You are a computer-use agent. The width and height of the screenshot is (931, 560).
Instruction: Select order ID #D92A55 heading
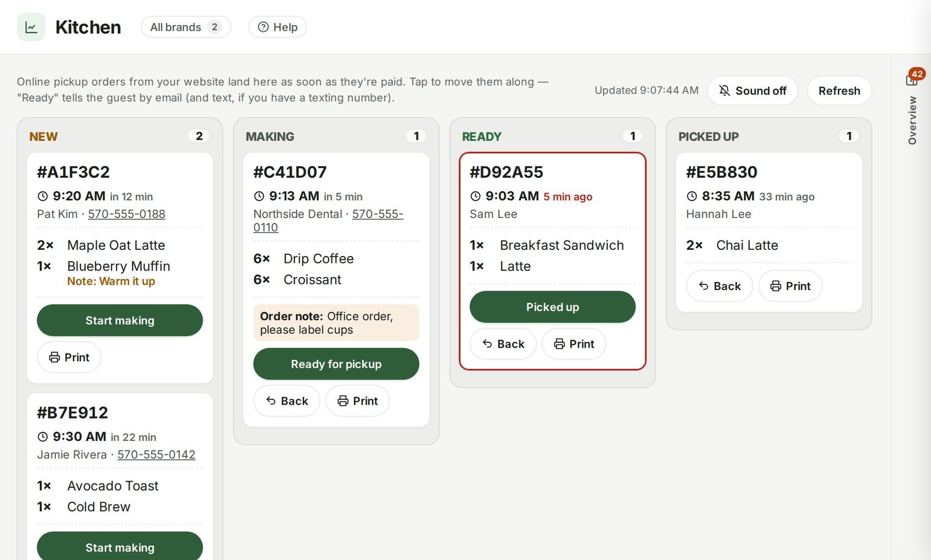click(x=507, y=172)
